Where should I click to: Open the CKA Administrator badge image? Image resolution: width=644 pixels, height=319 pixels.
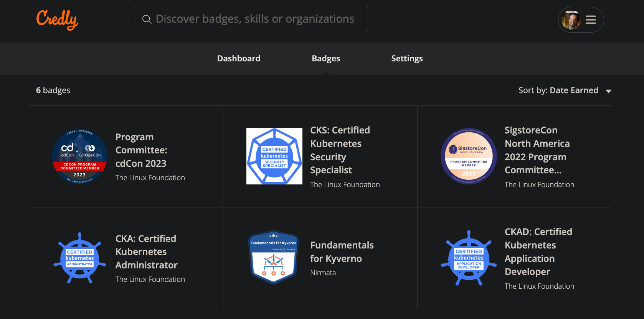(79, 258)
